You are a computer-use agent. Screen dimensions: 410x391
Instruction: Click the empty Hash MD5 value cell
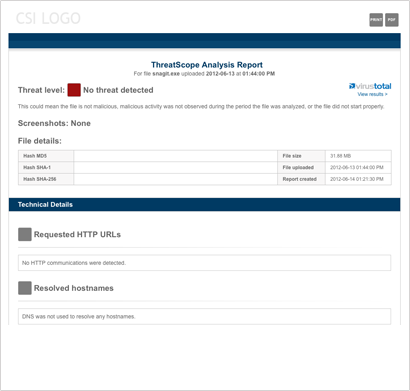[176, 156]
